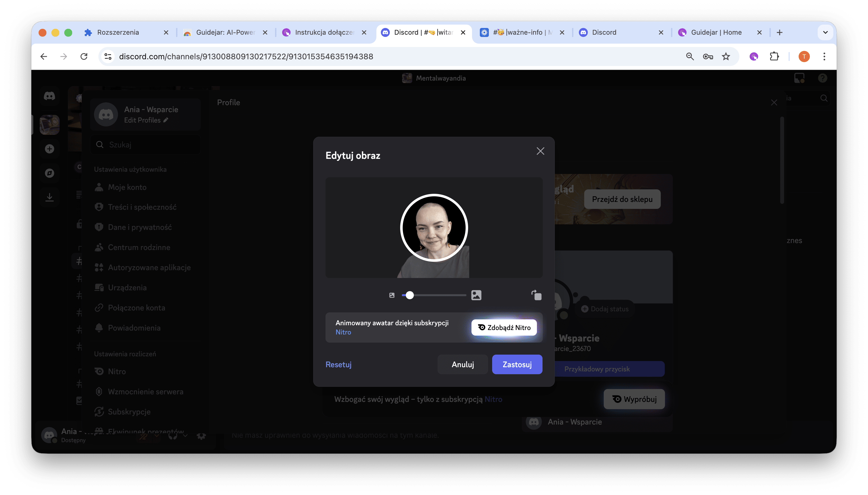Open the explore servers compass icon

49,173
